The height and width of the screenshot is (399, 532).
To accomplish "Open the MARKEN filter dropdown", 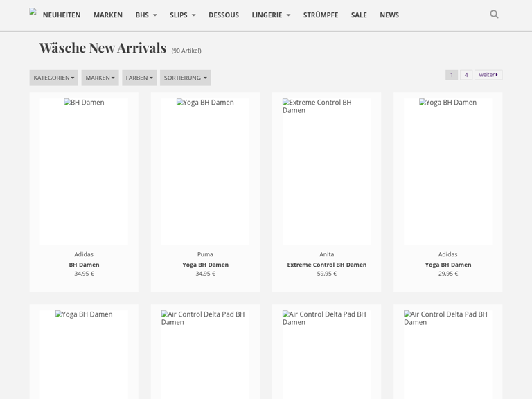I will pos(100,78).
